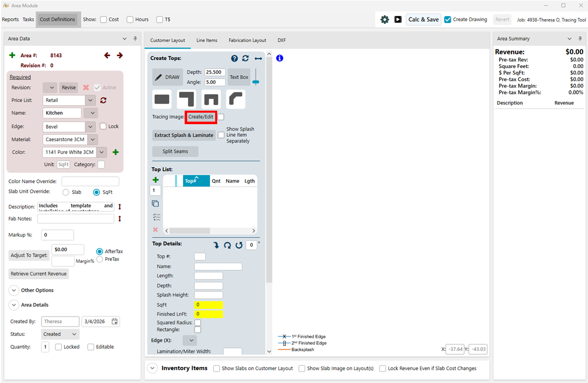Open the Color dropdown
The height and width of the screenshot is (383, 588).
pyautogui.click(x=102, y=152)
